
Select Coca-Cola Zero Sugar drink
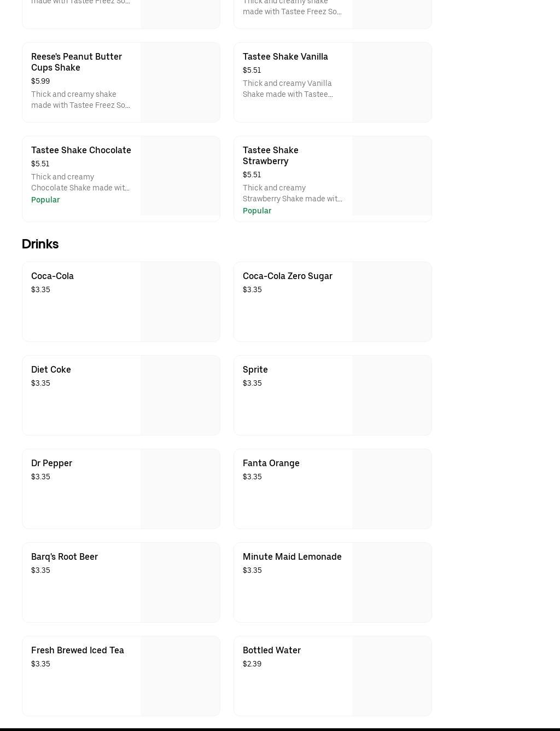click(287, 276)
